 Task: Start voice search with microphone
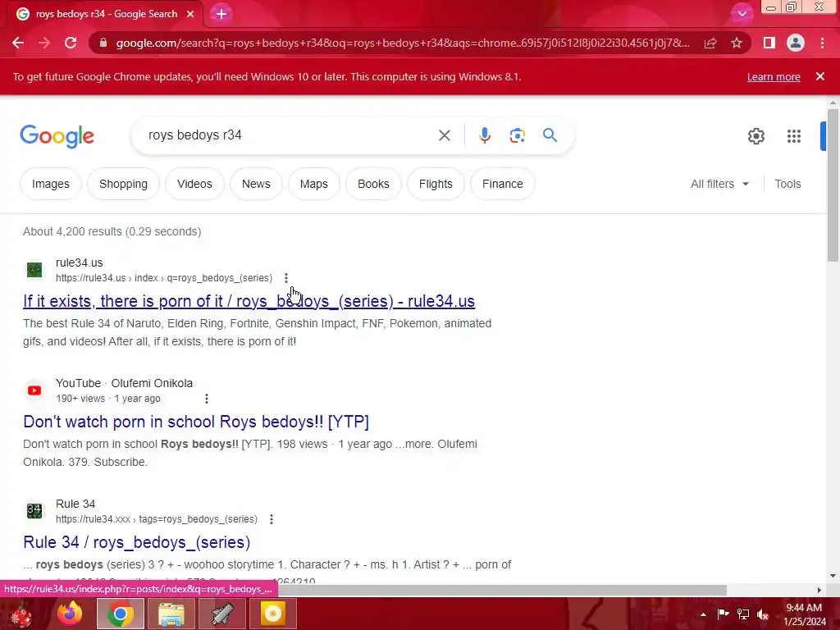(484, 135)
